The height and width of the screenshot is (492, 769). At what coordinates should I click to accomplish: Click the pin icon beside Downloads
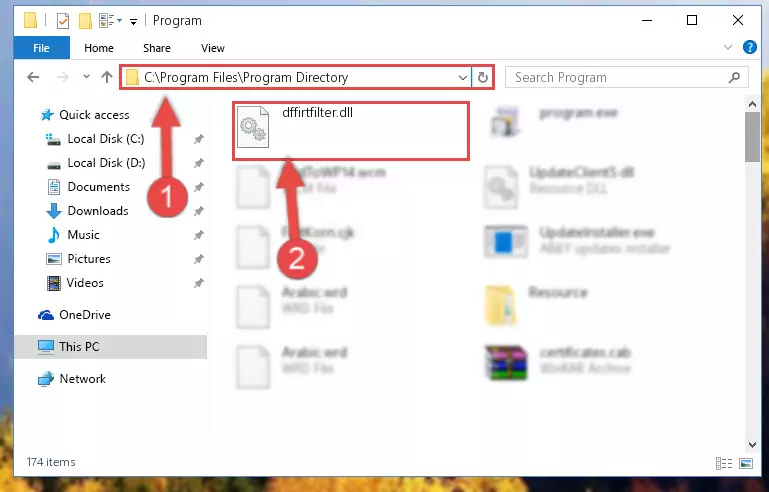coord(198,211)
